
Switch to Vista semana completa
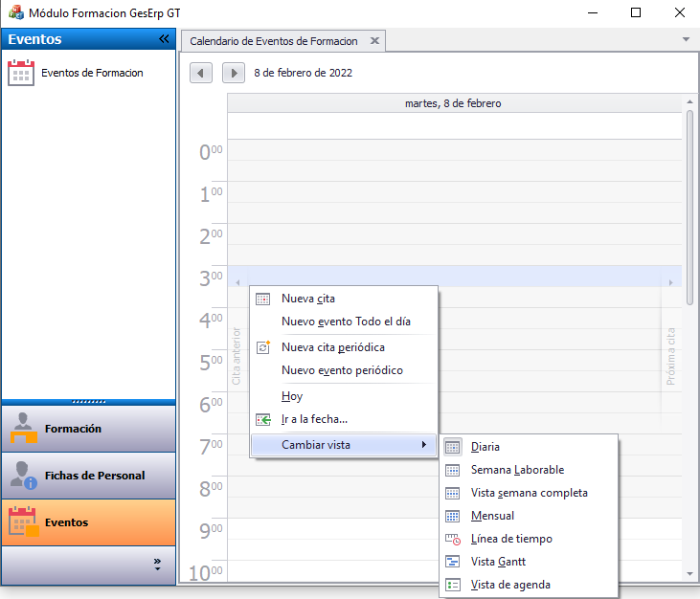[529, 493]
